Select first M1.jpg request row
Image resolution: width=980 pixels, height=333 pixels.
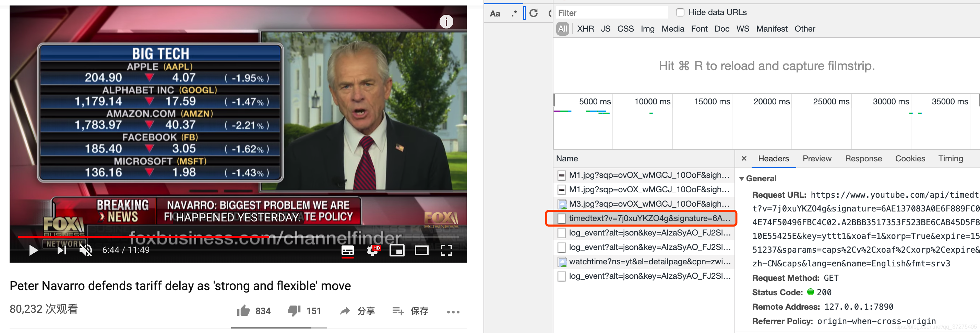click(x=644, y=175)
